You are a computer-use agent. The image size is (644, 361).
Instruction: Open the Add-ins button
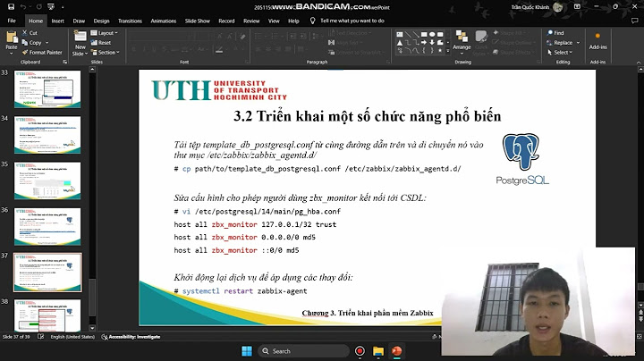(x=598, y=41)
